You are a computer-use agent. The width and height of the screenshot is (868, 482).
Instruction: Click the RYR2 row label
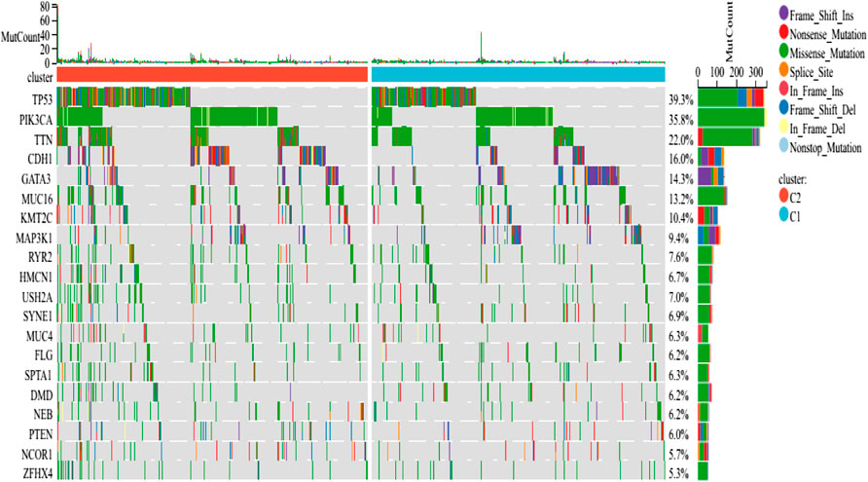pyautogui.click(x=41, y=258)
